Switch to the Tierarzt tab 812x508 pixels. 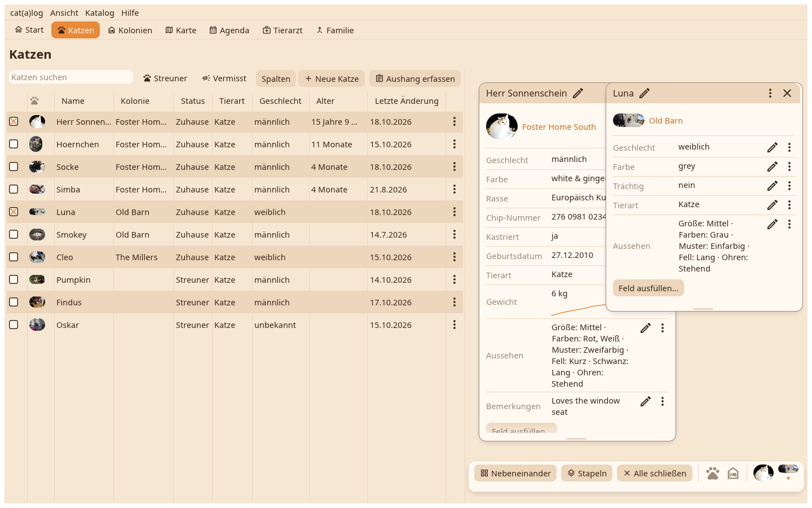coord(283,30)
